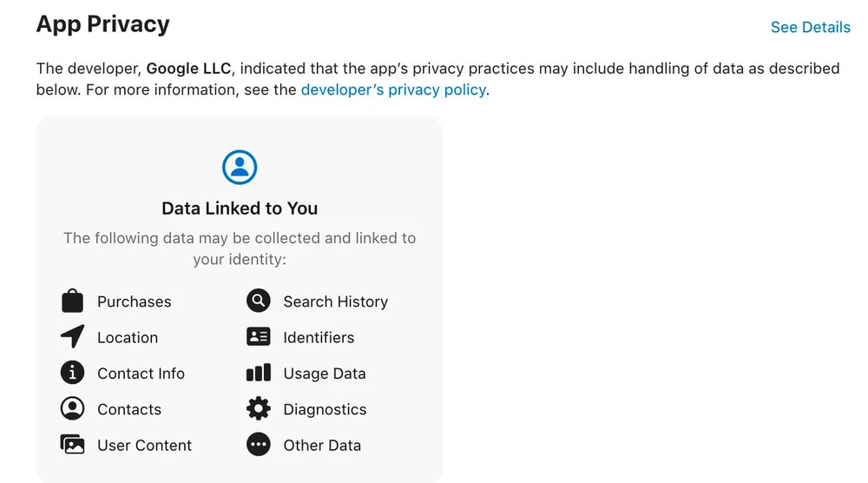Click the Usage Data label

324,374
